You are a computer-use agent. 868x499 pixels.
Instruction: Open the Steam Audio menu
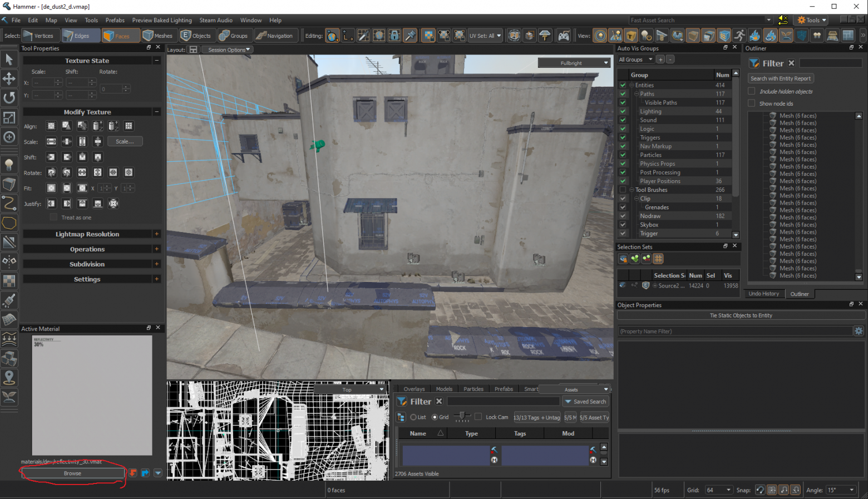pyautogui.click(x=216, y=20)
